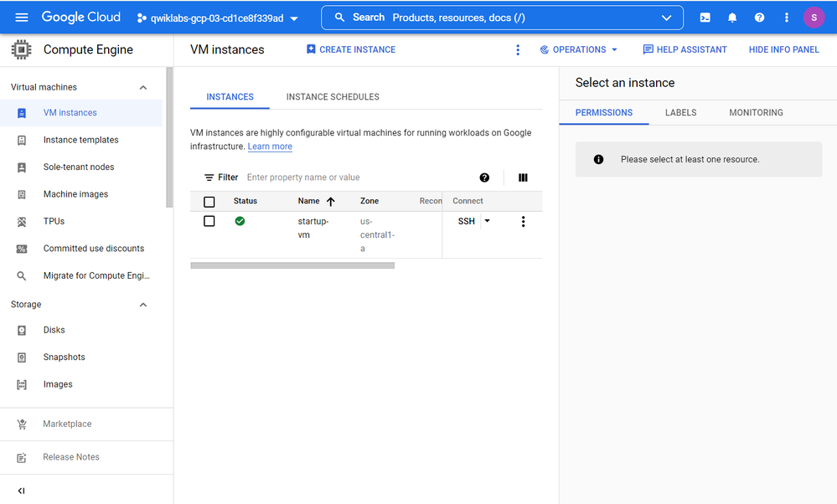The image size is (837, 504).
Task: Open VM instances in the sidebar
Action: pos(81,113)
